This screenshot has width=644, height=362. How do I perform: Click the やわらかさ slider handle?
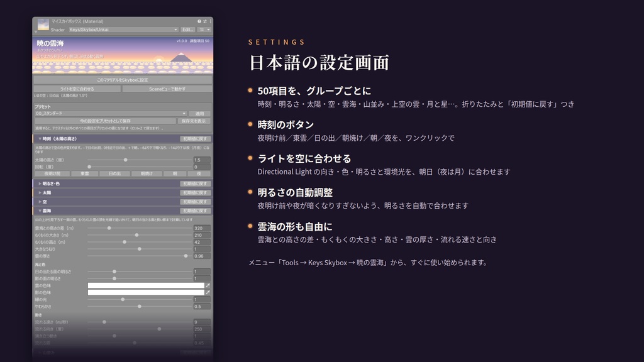click(140, 307)
